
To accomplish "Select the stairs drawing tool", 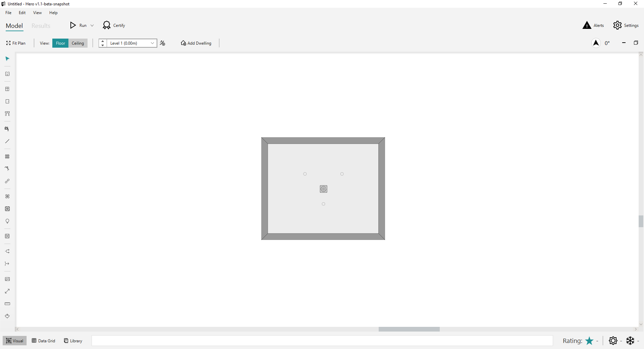I will coord(7,141).
